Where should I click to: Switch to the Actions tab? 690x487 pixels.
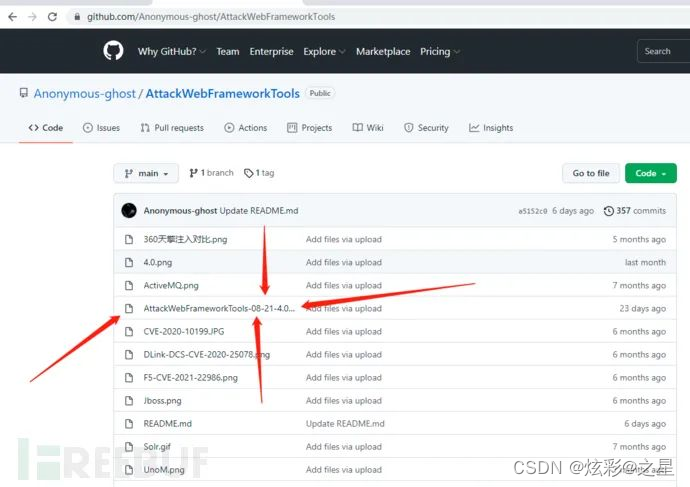pos(246,128)
